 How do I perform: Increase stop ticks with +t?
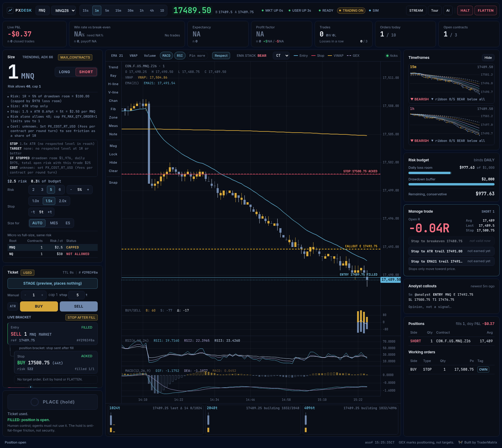point(50,212)
